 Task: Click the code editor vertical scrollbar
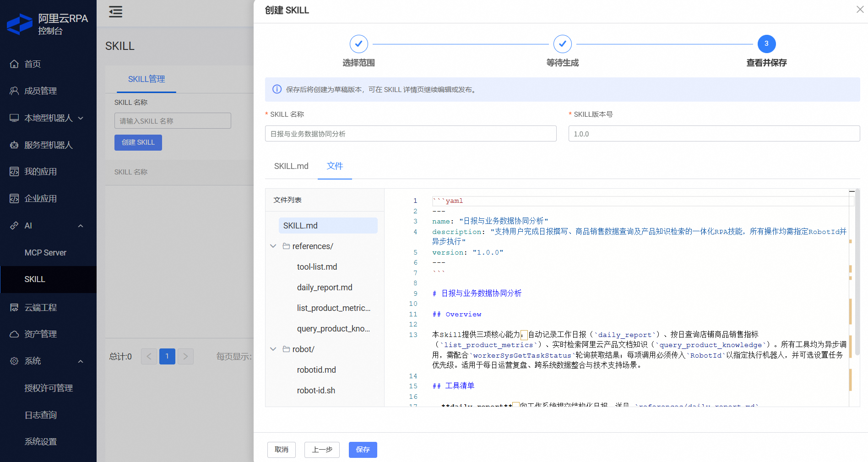pos(857,272)
